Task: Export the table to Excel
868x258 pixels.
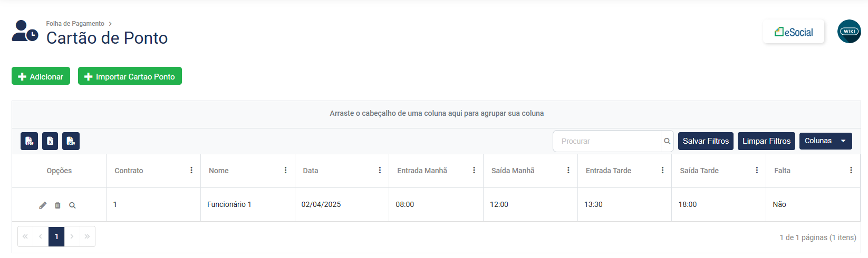Action: pos(50,141)
